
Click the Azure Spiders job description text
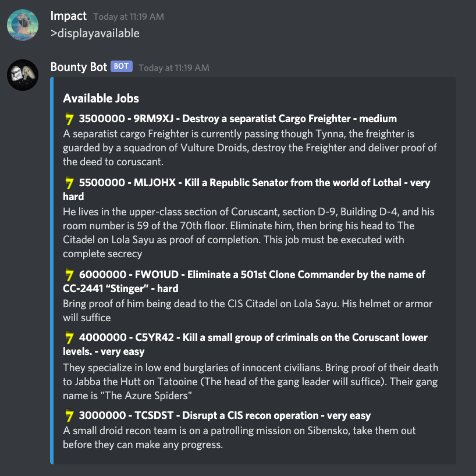pos(250,382)
